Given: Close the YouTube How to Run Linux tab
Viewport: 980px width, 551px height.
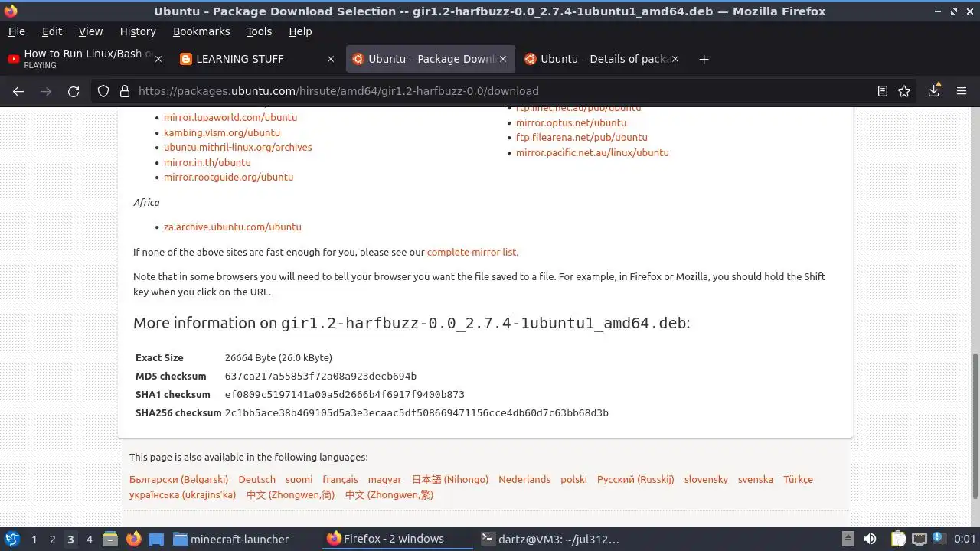Looking at the screenshot, I should click(158, 59).
